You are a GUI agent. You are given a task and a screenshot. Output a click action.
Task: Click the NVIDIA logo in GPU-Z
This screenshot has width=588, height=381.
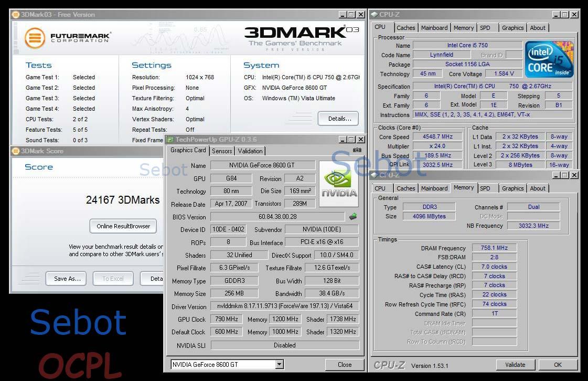click(x=339, y=184)
